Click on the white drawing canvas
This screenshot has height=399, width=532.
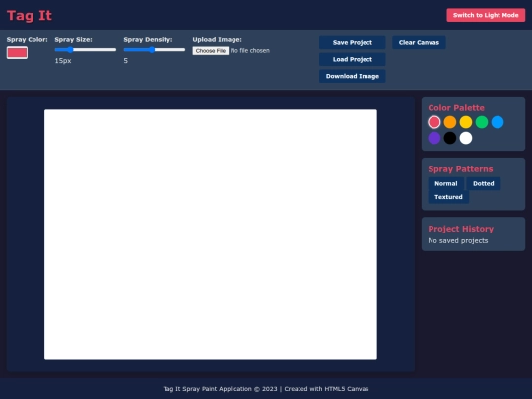tap(211, 234)
